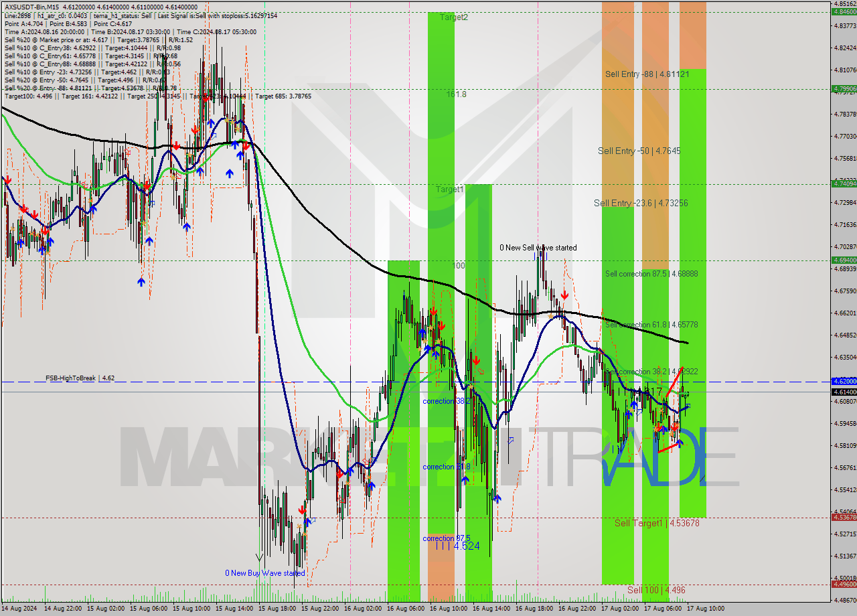Click the blue 4.62000 price tag
This screenshot has width=857, height=616.
click(844, 381)
